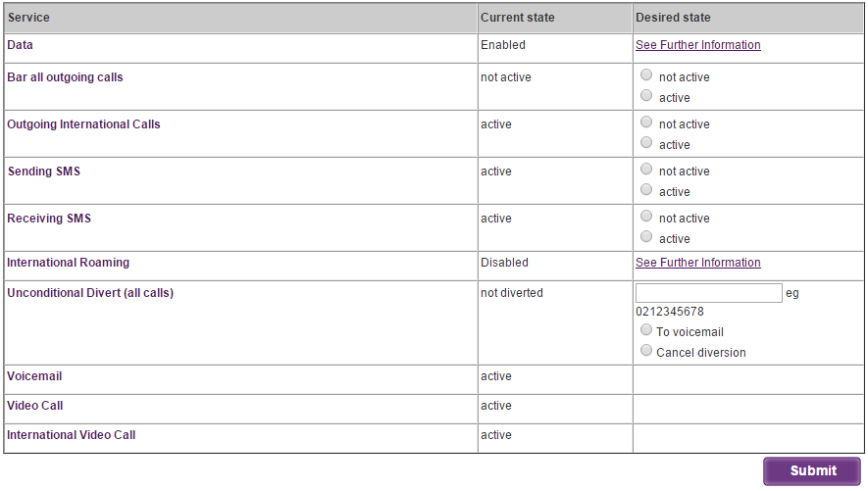Viewport: 868px width, 491px height.
Task: Pick 'not active' for Receiving SMS
Action: [646, 216]
